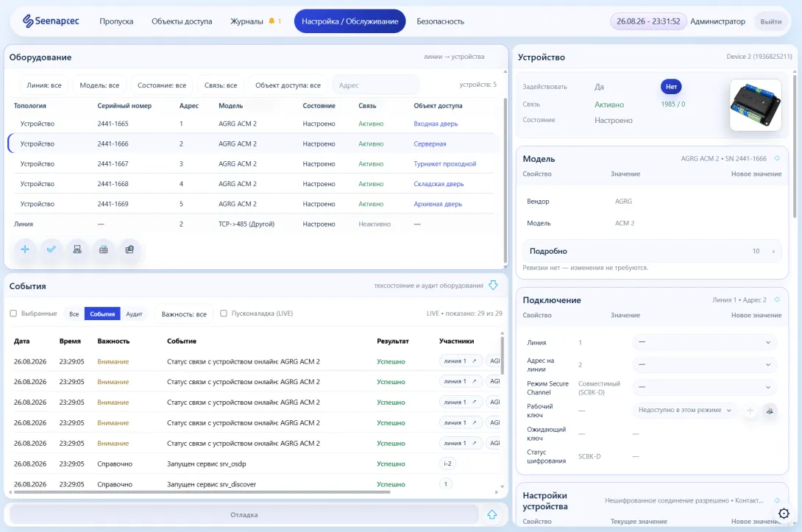Click the checkmark apply icon under equipment table
The image size is (802, 532).
click(52, 249)
